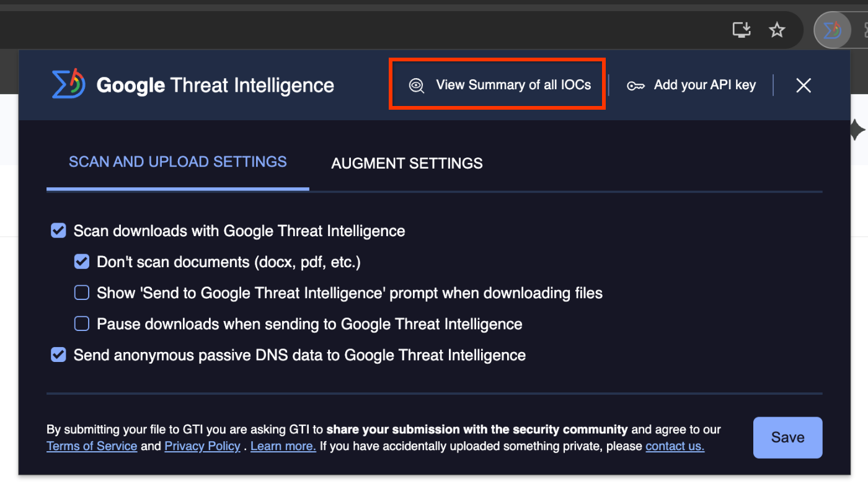868x494 pixels.
Task: Click the eye icon beside View Summary
Action: click(x=417, y=86)
